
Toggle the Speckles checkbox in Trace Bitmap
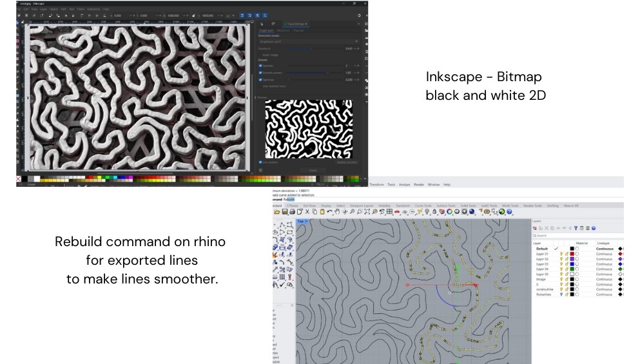(260, 66)
